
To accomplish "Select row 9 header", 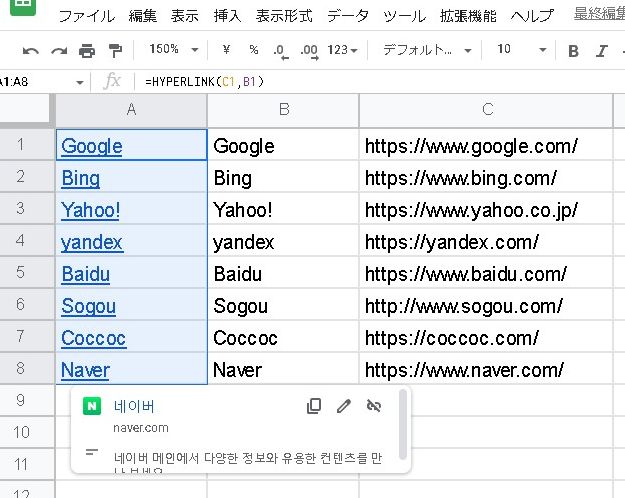I will [x=27, y=400].
